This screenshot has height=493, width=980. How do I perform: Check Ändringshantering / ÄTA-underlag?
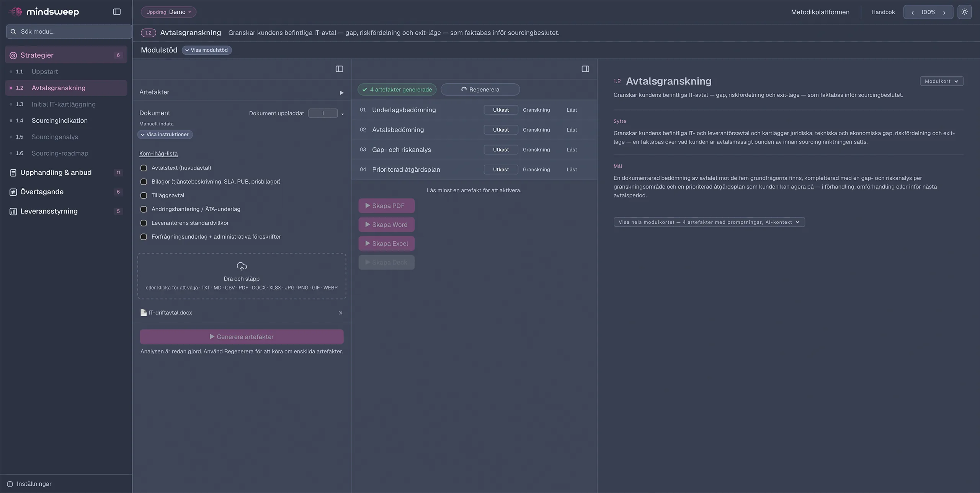click(144, 209)
